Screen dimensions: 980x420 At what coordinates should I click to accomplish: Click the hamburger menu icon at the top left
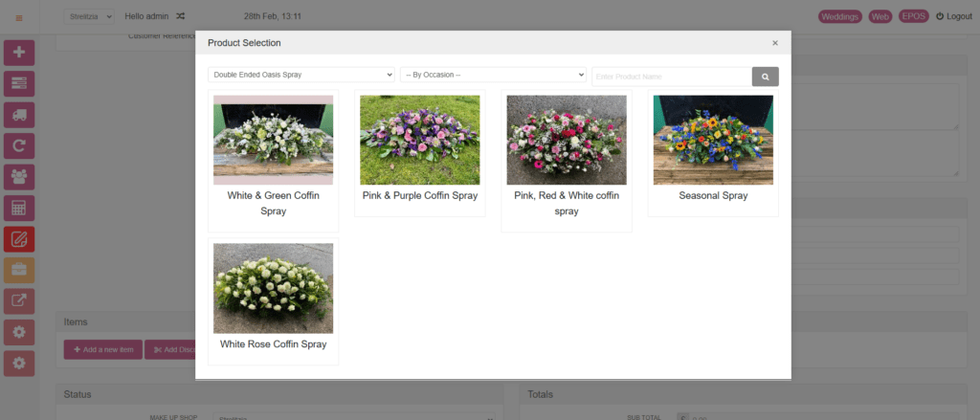(x=19, y=17)
